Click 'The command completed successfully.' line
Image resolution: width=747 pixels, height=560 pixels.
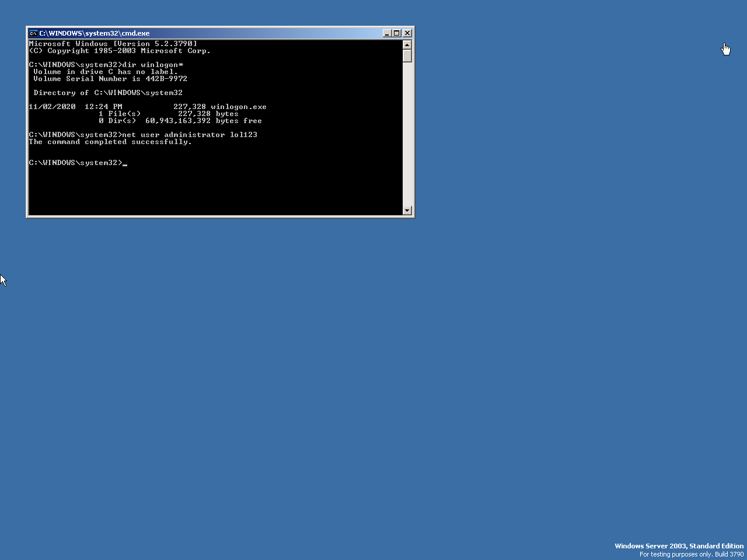110,142
